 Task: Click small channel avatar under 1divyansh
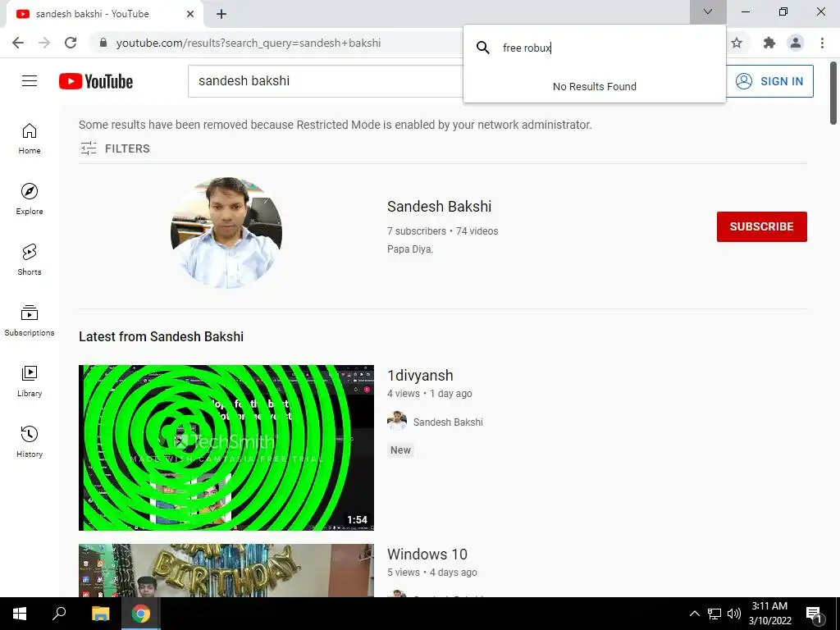(x=396, y=422)
